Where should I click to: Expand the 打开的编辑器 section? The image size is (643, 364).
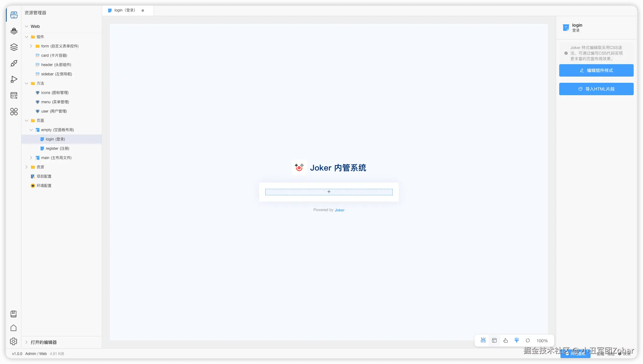pos(26,342)
